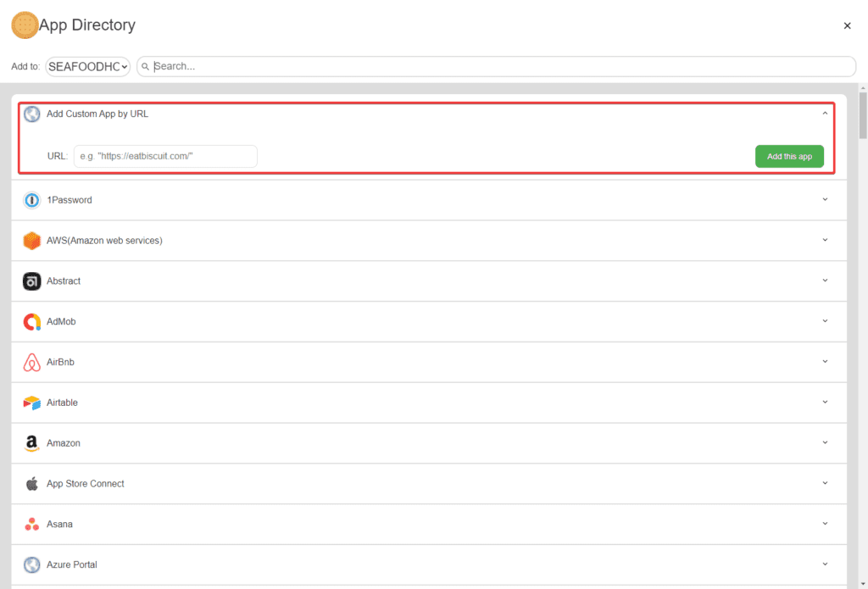This screenshot has height=589, width=868.
Task: Expand the Amazon row chevron
Action: point(825,442)
